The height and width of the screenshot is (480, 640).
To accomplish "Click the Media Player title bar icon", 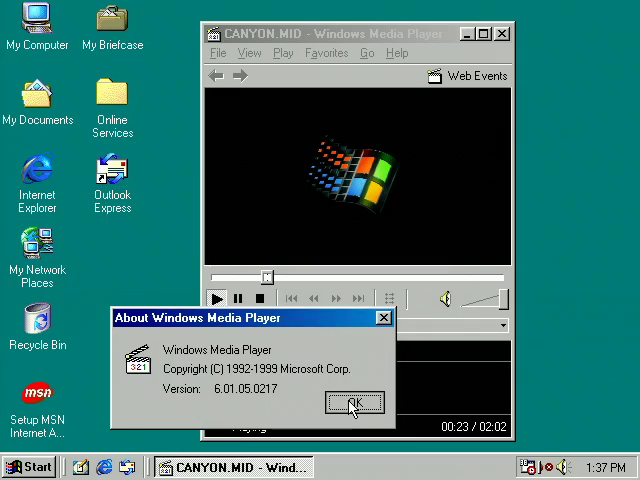I will [x=213, y=34].
